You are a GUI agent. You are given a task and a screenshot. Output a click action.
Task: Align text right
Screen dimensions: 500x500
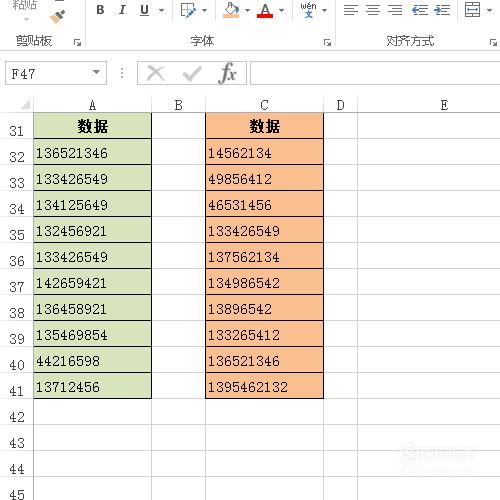pos(395,10)
